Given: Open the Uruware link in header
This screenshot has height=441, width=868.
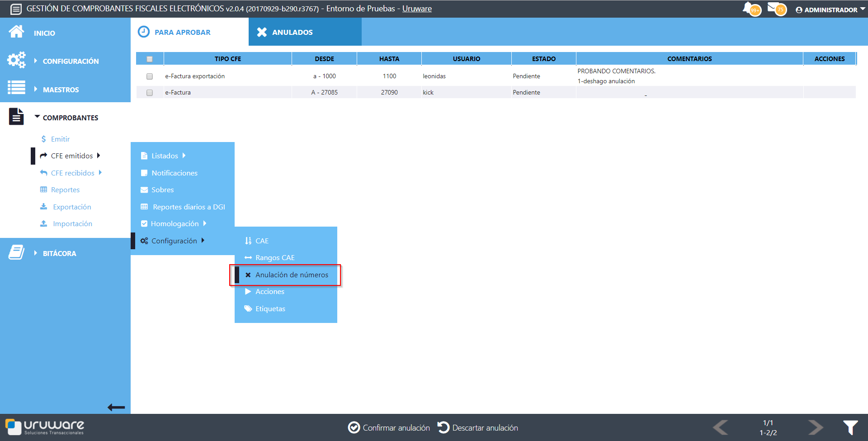Looking at the screenshot, I should tap(417, 9).
